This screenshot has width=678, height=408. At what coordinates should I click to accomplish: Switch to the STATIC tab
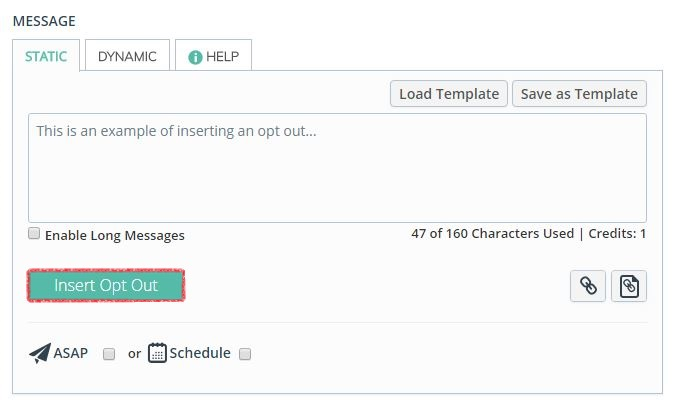point(46,56)
